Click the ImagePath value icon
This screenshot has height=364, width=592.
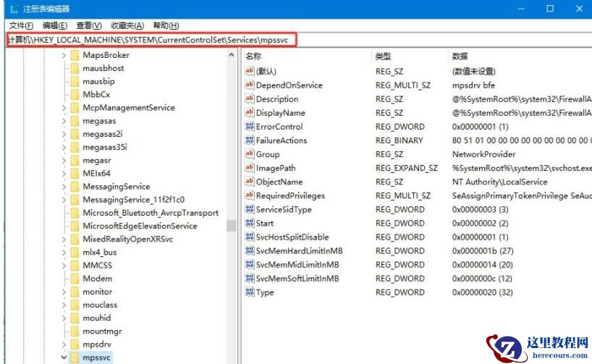point(249,168)
